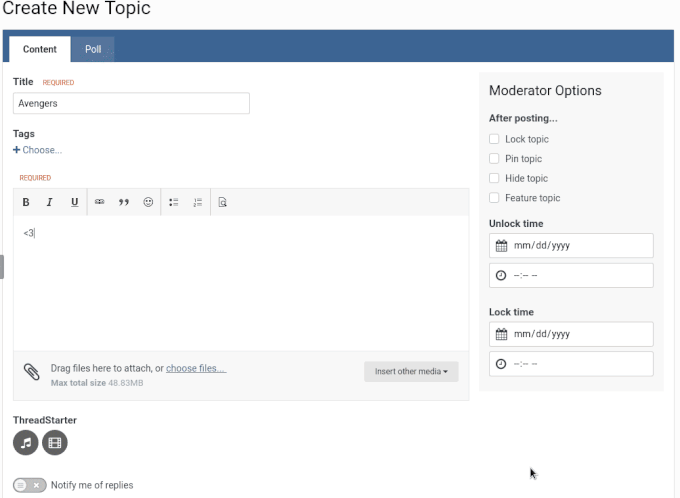Image resolution: width=680 pixels, height=498 pixels.
Task: Click the choose files link
Action: click(x=196, y=368)
